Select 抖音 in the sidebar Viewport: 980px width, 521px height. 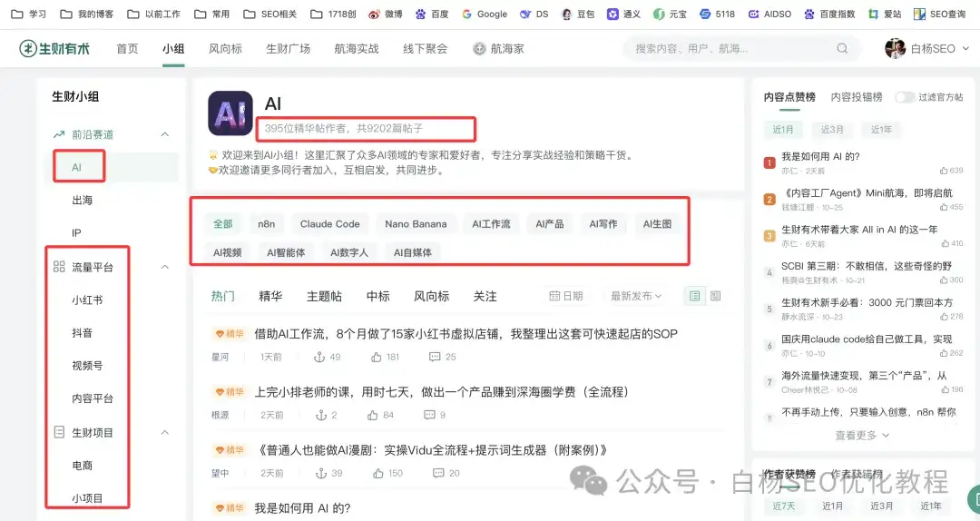[82, 333]
